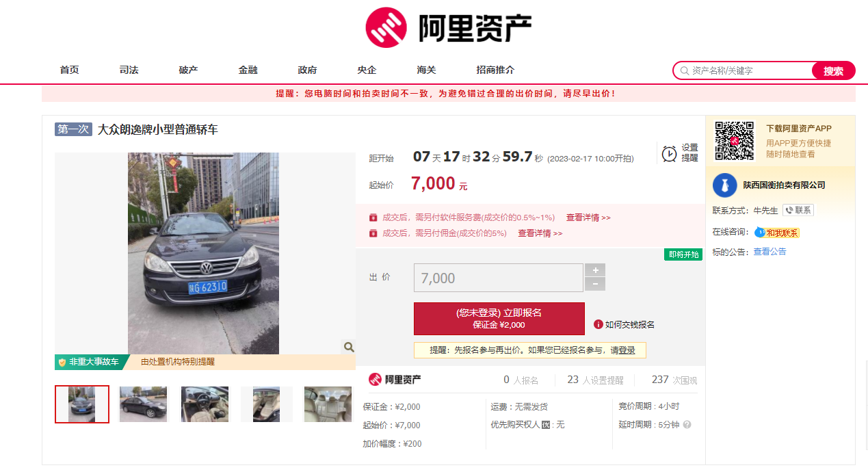
Task: Click the search input field
Action: point(749,70)
